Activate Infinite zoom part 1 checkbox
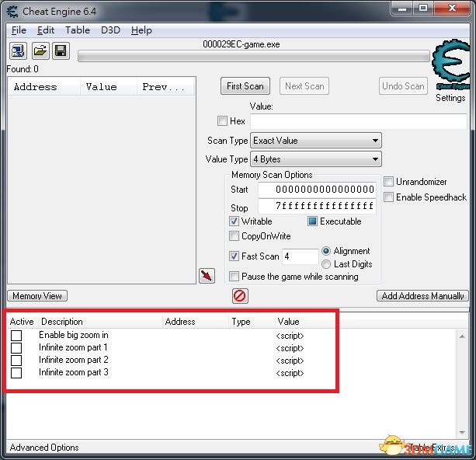The height and width of the screenshot is (460, 476). click(x=16, y=348)
